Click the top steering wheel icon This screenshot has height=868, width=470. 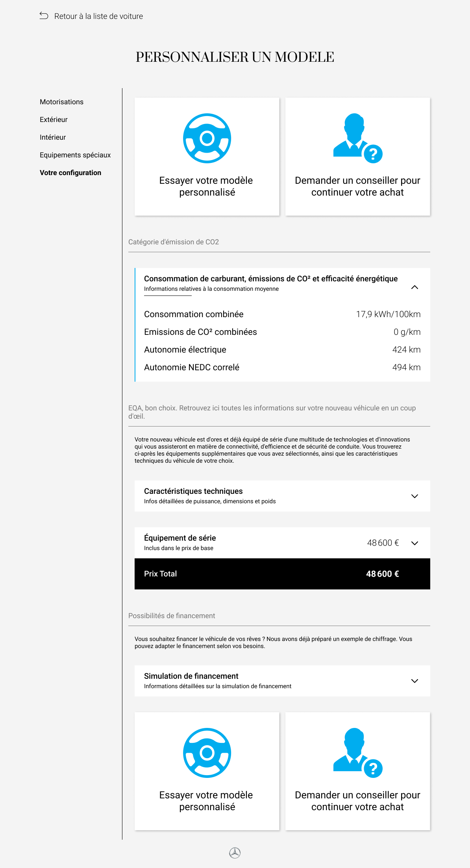[207, 138]
